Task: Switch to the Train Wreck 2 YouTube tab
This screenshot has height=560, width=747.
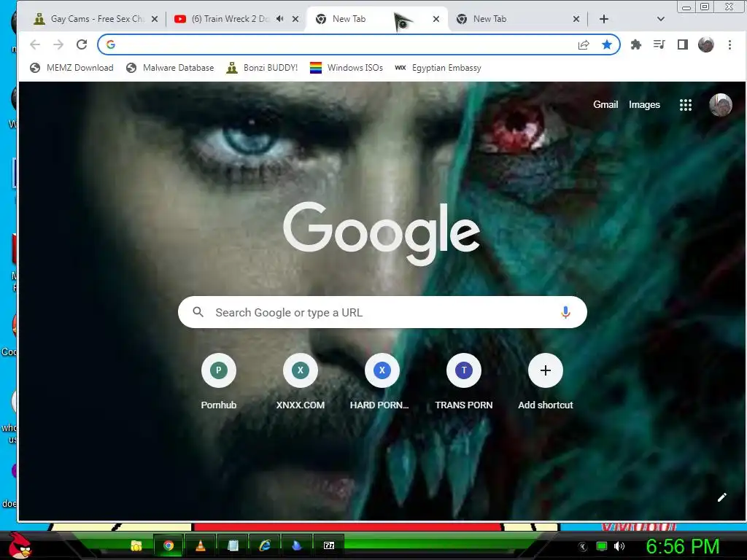Action: click(x=231, y=18)
